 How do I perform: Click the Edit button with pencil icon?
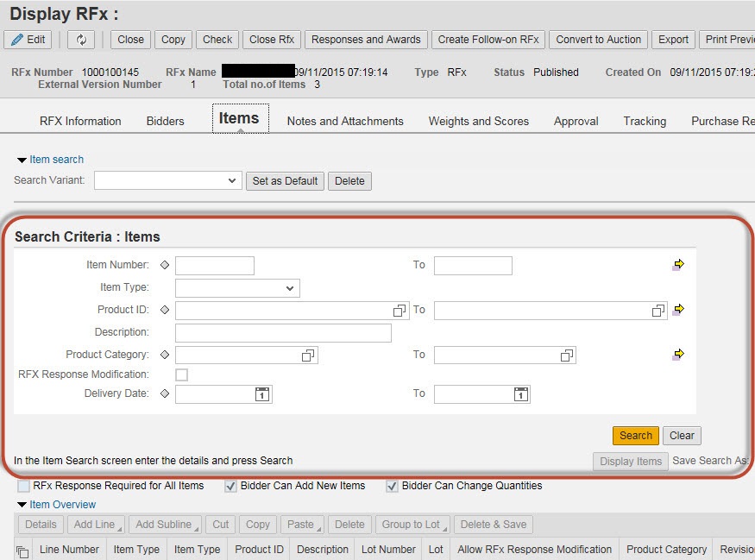28,40
